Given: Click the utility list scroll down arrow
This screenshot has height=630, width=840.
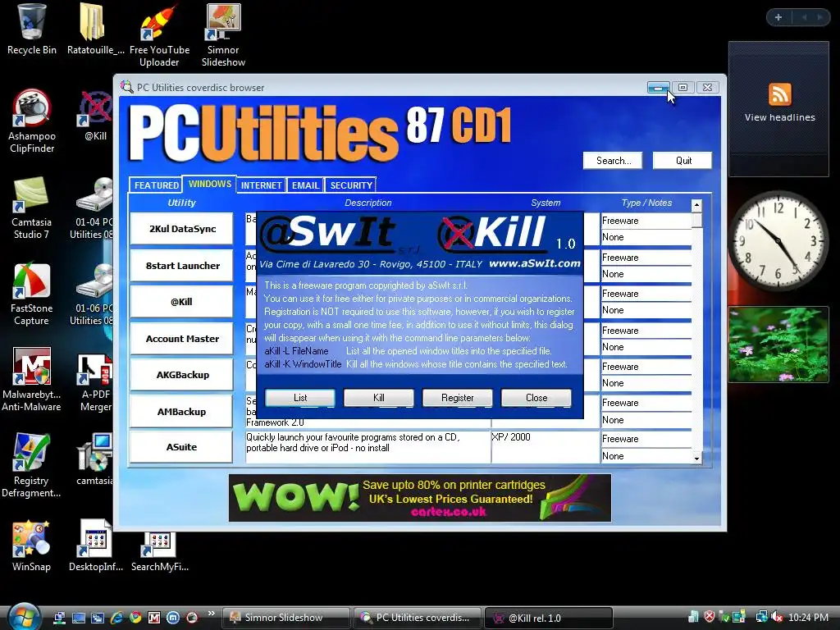Looking at the screenshot, I should tap(696, 458).
